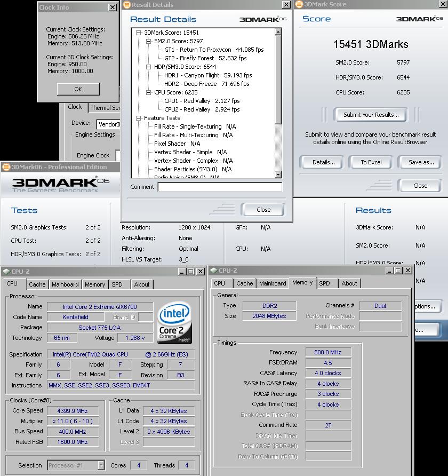Close the Clock Info dialog window
The image size is (448, 476).
click(113, 7)
